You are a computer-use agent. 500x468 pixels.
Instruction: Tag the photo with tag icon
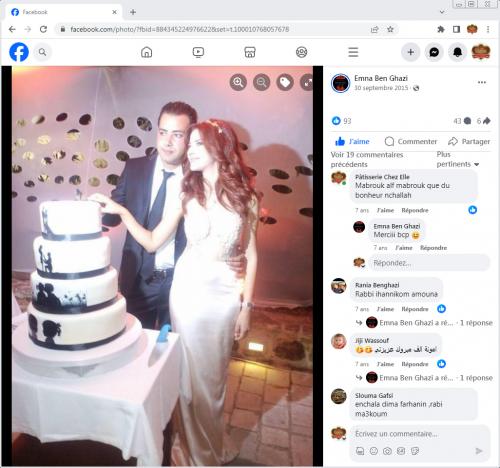[x=285, y=82]
